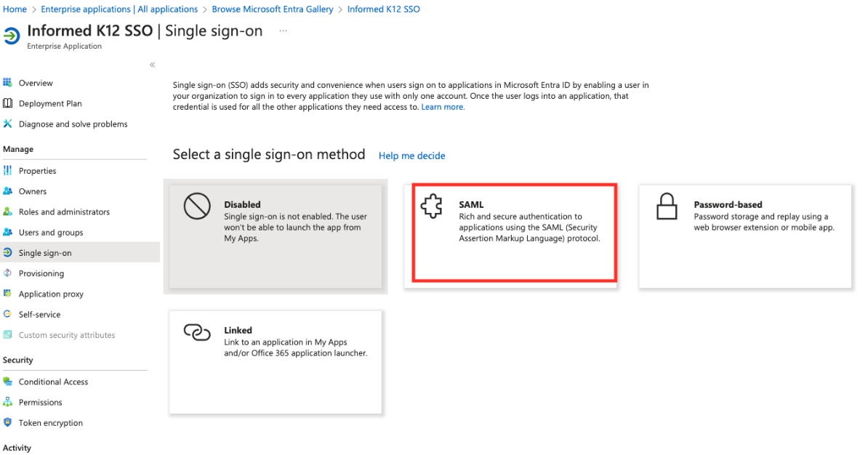Open Deployment Plan book icon
Screen dimensions: 868x455
(x=8, y=103)
